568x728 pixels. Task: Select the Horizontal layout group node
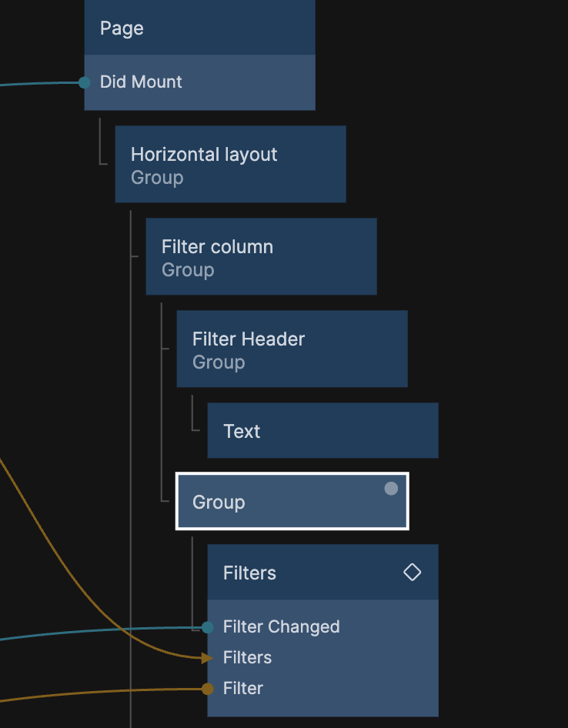pos(230,165)
